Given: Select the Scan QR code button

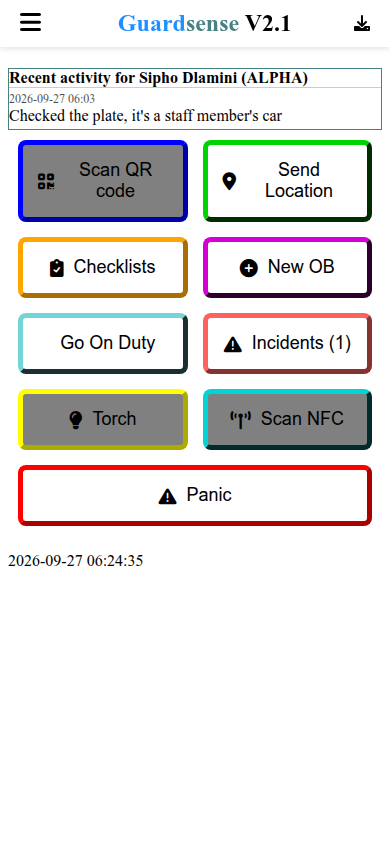Looking at the screenshot, I should pos(103,180).
